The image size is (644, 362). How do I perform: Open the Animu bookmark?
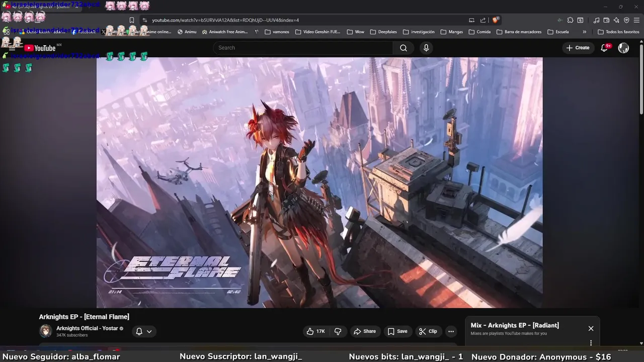pos(187,32)
